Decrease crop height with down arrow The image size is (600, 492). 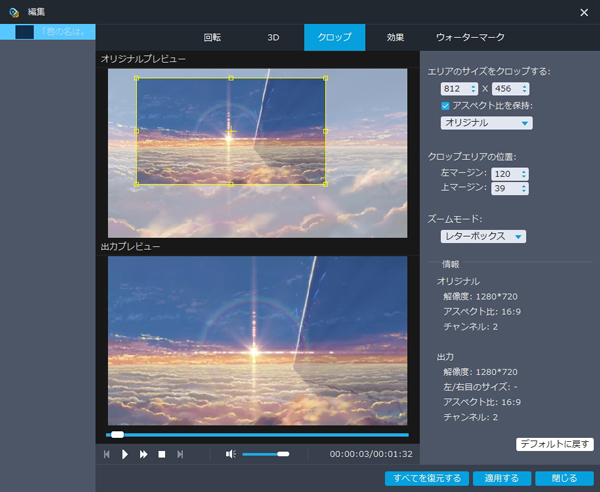click(525, 91)
